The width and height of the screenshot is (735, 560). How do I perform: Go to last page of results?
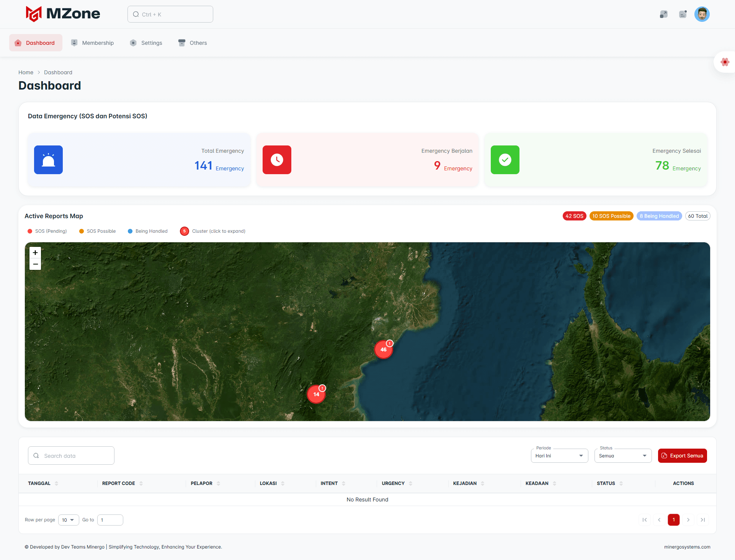[703, 520]
